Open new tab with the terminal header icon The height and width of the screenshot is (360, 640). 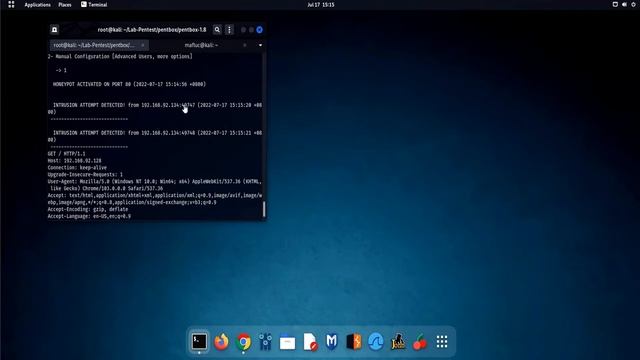point(54,30)
